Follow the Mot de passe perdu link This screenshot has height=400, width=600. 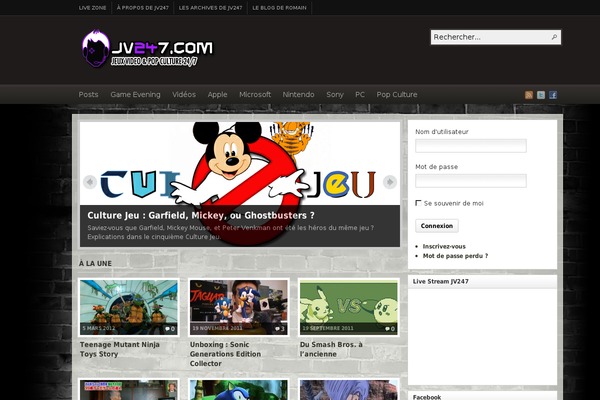tap(455, 256)
